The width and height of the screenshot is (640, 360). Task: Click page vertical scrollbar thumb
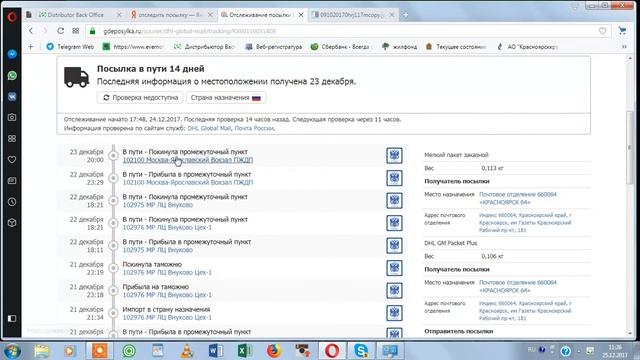pos(630,147)
